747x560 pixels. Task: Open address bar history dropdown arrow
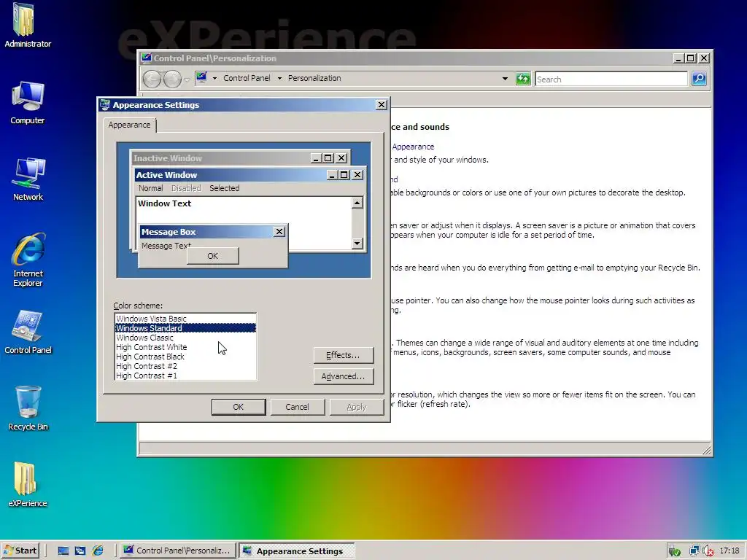coord(505,79)
